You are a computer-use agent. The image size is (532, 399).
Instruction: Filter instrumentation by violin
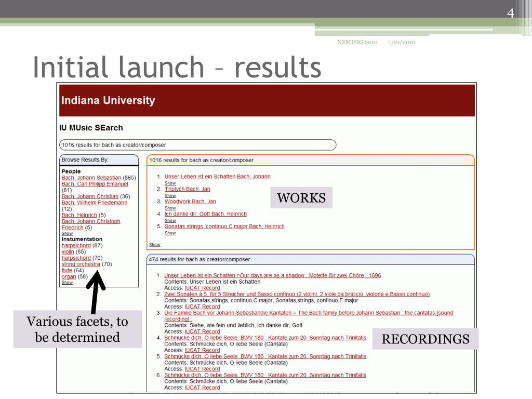[68, 252]
